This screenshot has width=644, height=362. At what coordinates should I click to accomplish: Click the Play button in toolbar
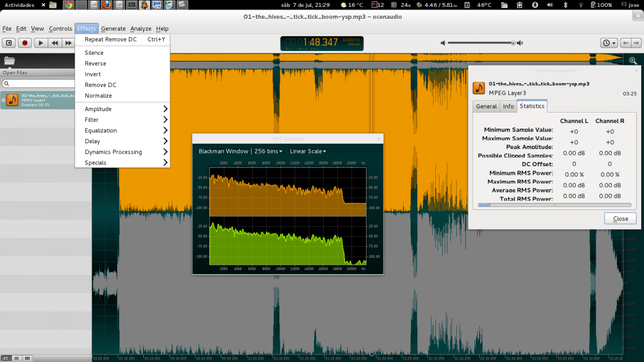pos(40,43)
